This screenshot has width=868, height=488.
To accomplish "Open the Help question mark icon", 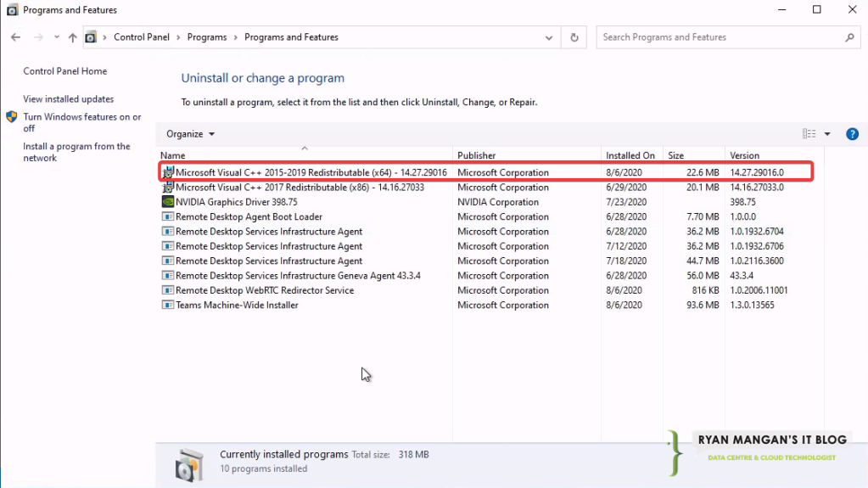I will tap(852, 134).
